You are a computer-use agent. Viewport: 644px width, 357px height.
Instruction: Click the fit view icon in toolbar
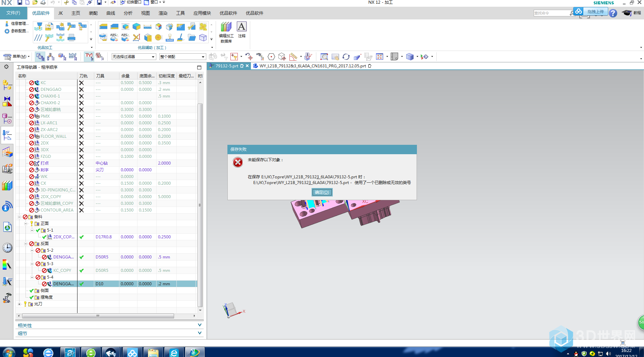click(379, 57)
